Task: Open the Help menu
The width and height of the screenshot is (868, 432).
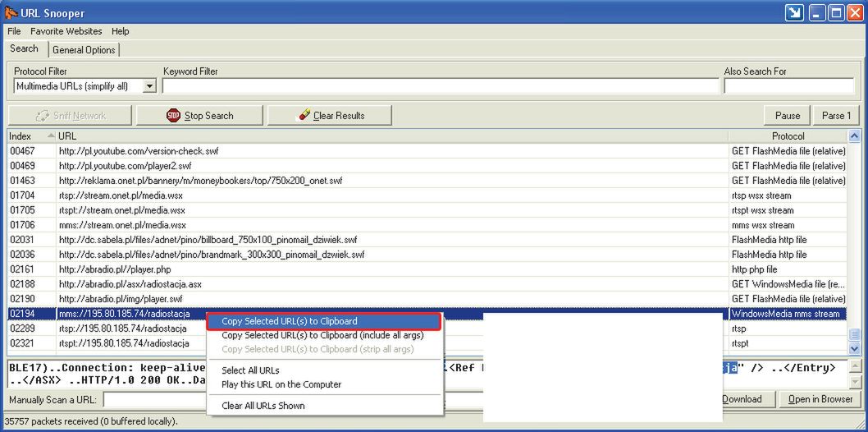Action: 120,31
